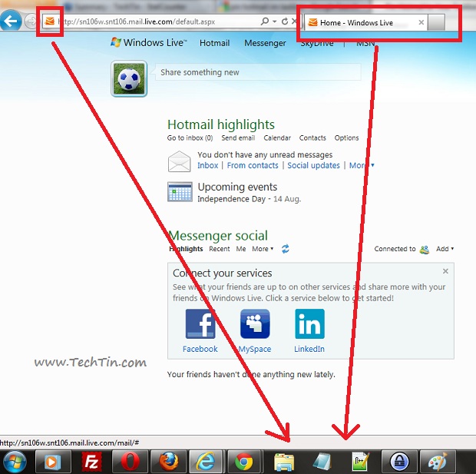
Task: Click the envelope mail icon
Action: (x=180, y=161)
